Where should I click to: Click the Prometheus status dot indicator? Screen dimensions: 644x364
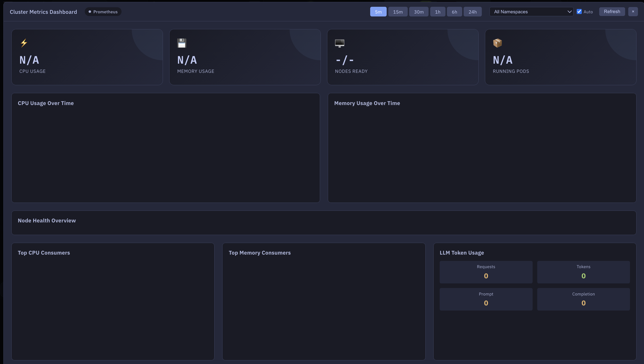coord(90,12)
